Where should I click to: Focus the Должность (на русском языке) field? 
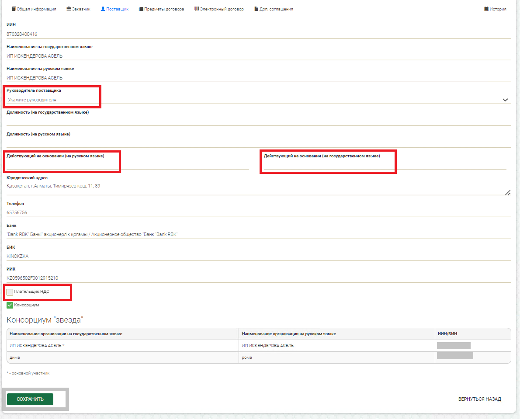coord(258,143)
